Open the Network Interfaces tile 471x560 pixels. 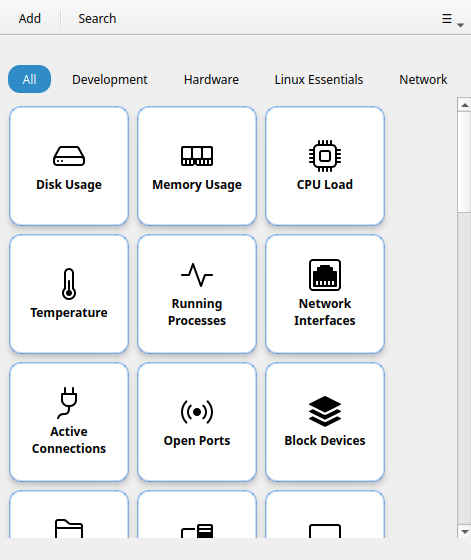click(x=325, y=294)
